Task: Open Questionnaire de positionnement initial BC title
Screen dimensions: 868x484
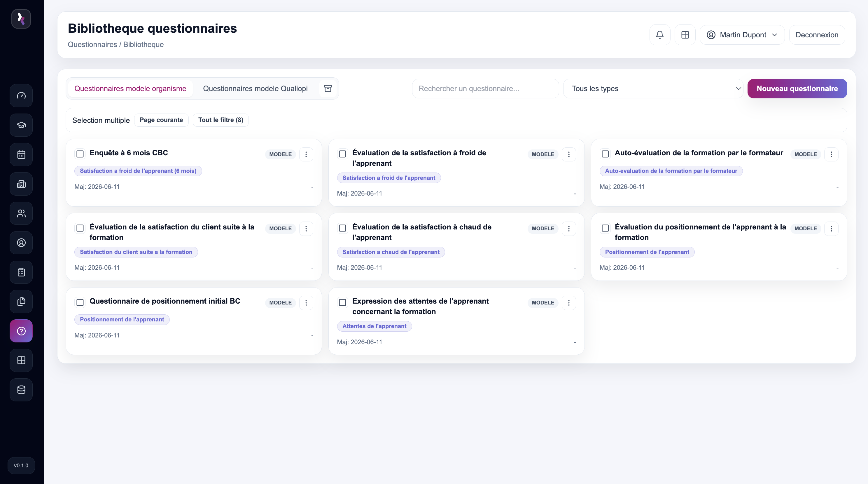Action: 165,301
